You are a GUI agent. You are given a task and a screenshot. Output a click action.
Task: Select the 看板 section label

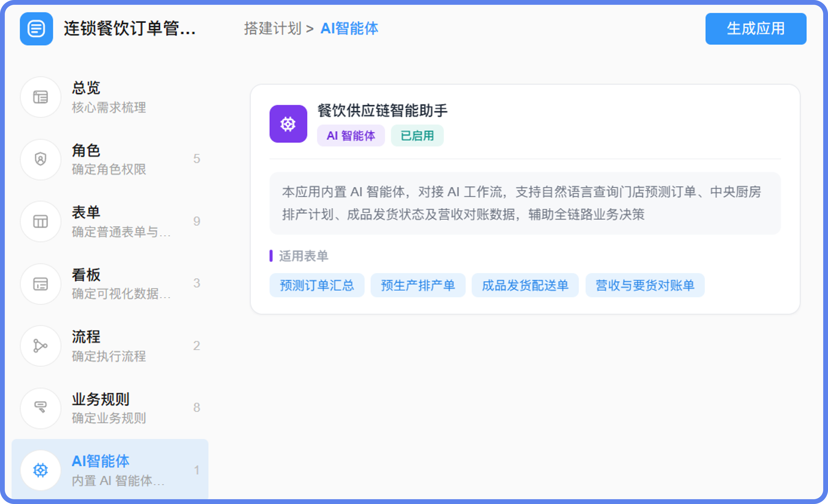tap(86, 275)
